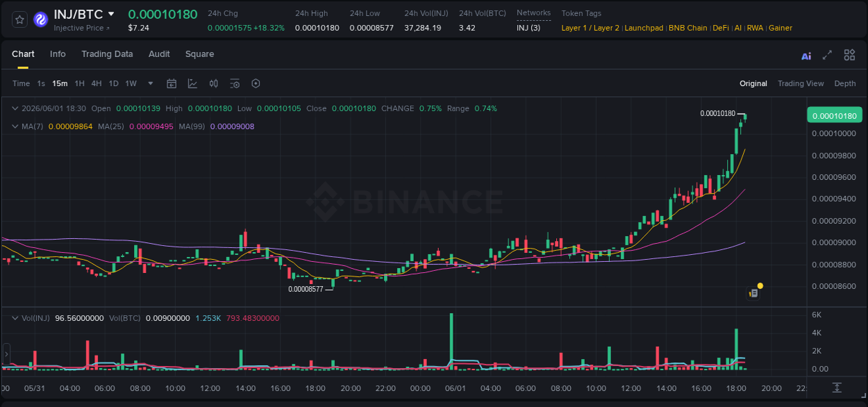Click the $7.24 USD price
Screen dimensions: 868x407
pyautogui.click(x=137, y=28)
